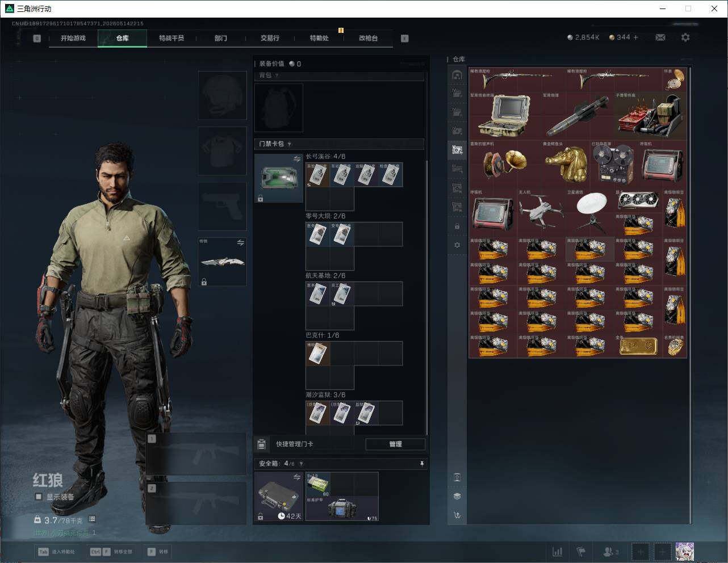Screen dimensions: 728x563
Task: Select the highlighted V-level warehouse box icon
Action: point(457,150)
